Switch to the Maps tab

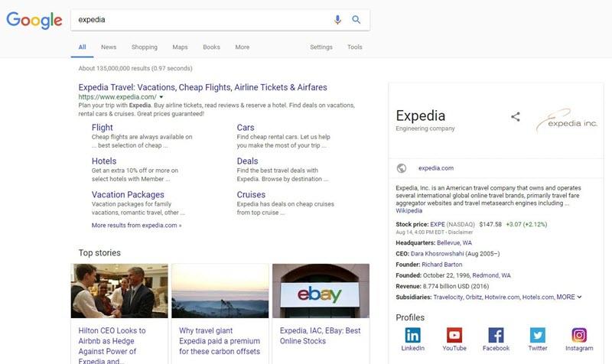pos(180,47)
